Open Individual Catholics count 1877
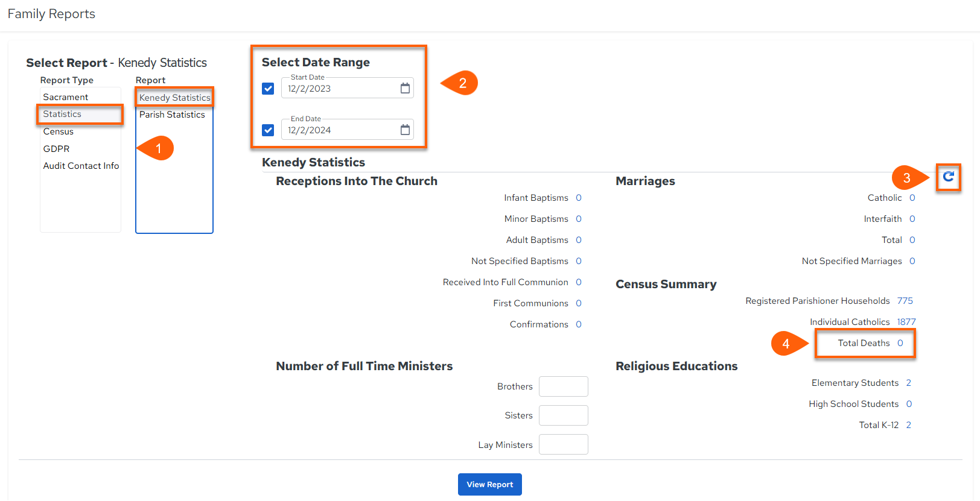The width and height of the screenshot is (980, 501). [x=906, y=322]
